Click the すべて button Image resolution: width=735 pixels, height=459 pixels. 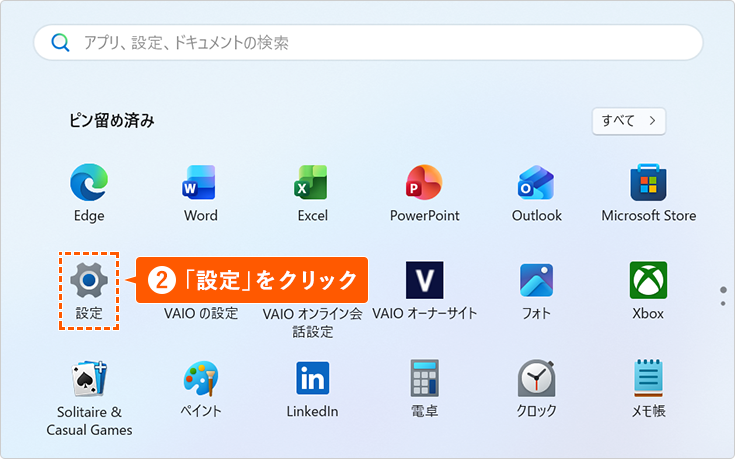point(628,121)
